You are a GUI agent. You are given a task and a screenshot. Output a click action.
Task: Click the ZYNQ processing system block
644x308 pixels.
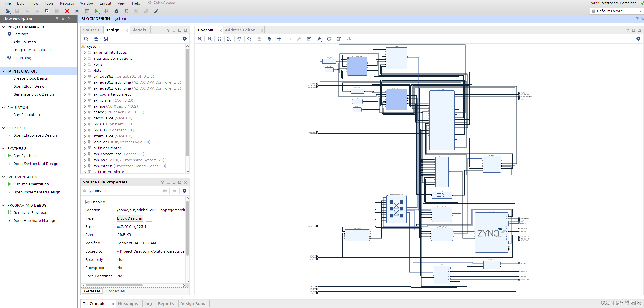point(492,233)
